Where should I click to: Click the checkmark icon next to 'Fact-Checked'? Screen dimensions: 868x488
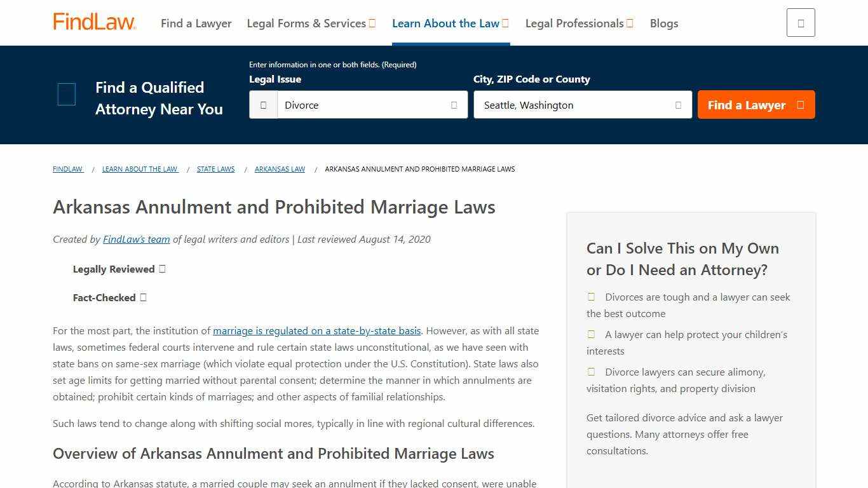point(143,297)
